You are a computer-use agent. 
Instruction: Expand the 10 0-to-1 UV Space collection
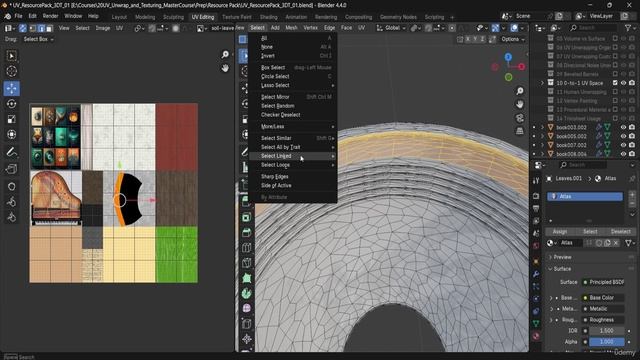click(x=542, y=83)
